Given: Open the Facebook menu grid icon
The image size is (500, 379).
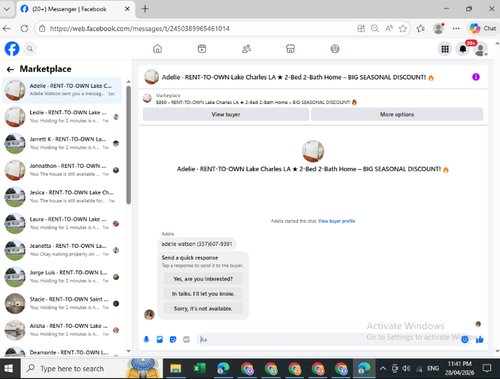Looking at the screenshot, I should pos(445,49).
